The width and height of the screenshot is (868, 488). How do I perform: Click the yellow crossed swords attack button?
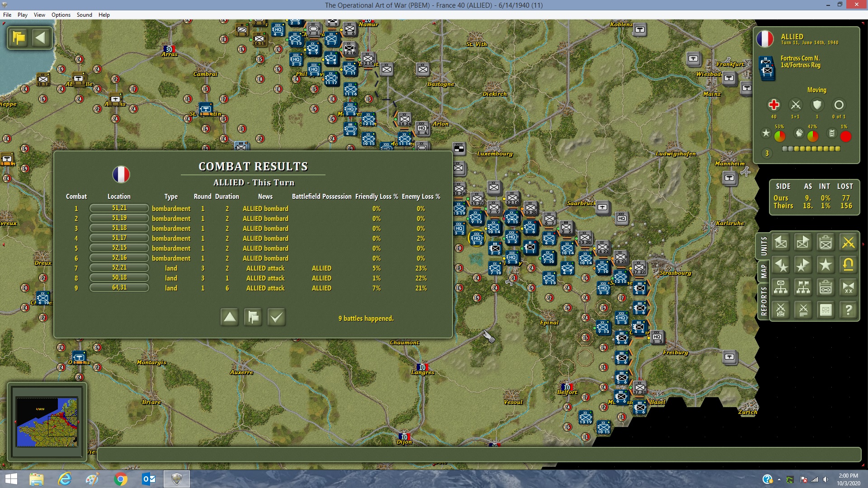tap(848, 243)
